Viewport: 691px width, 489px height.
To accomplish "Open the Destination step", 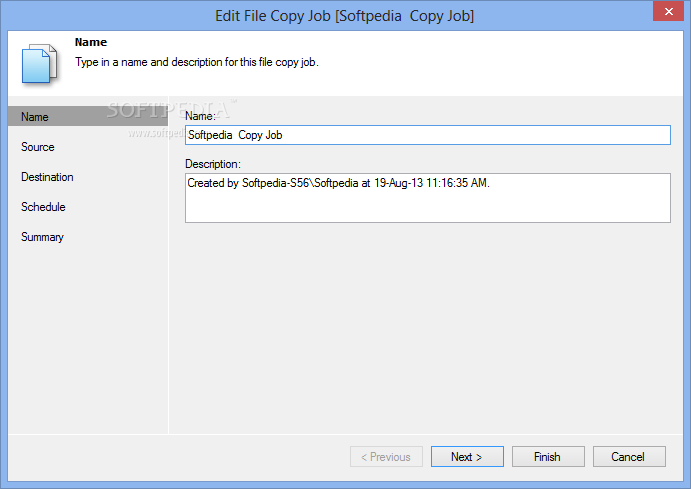I will pos(47,177).
